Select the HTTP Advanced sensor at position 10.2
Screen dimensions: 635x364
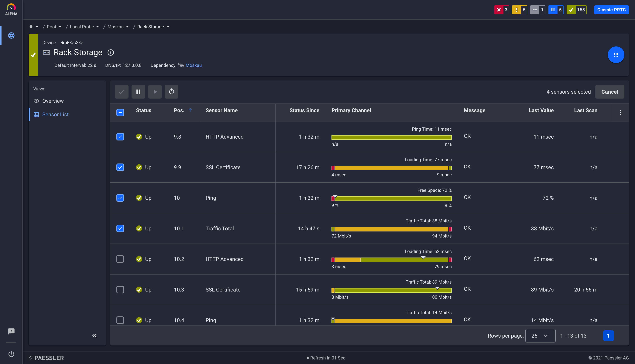point(120,259)
